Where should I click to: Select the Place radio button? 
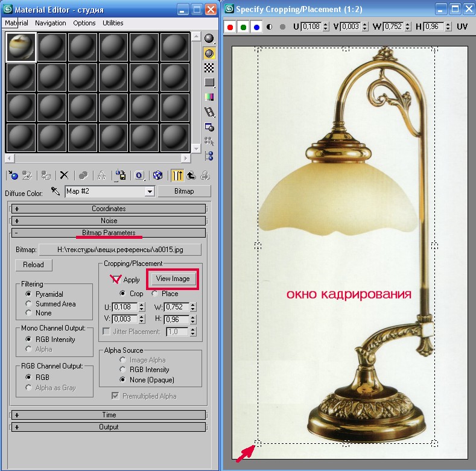155,294
